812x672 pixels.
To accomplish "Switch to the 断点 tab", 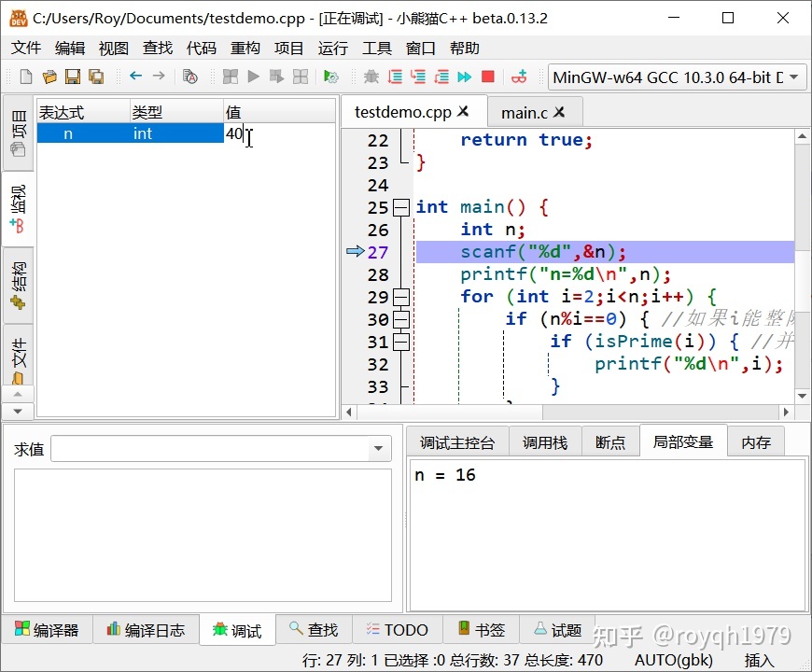I will (610, 442).
